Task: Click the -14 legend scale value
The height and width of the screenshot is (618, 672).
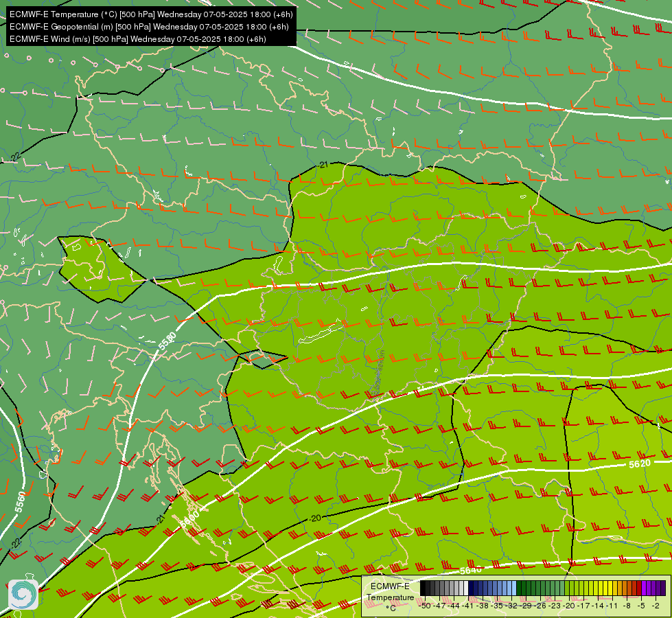Action: click(x=599, y=606)
